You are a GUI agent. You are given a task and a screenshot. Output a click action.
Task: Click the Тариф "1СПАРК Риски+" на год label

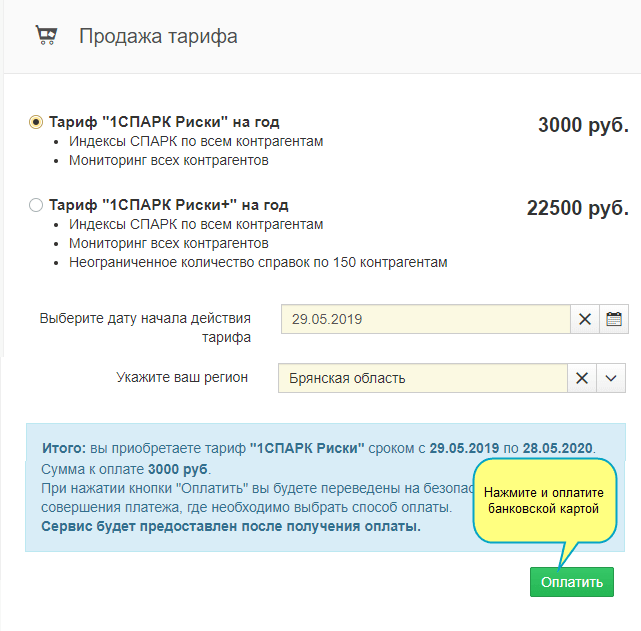pos(172,205)
